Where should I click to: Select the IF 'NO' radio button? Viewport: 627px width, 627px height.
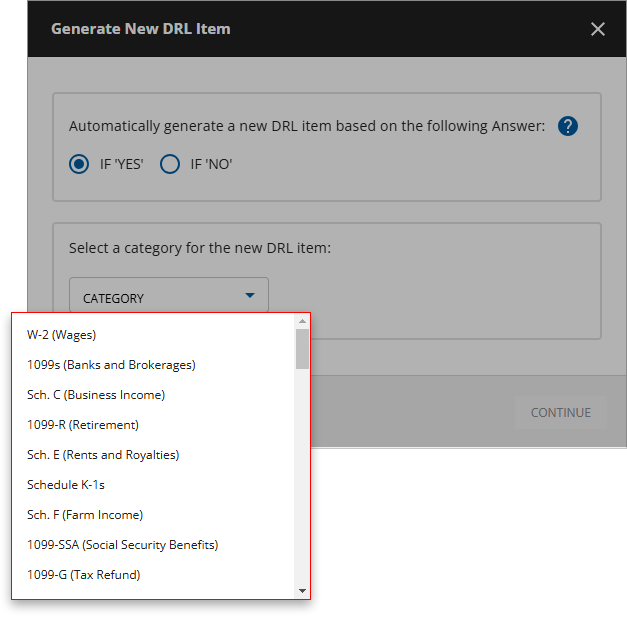pos(170,164)
